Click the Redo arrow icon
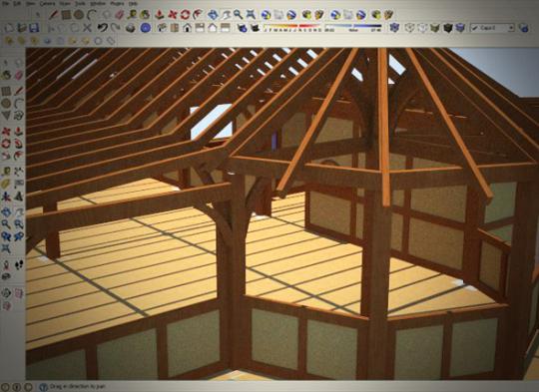Screen dimensions: 539x392 (115, 28)
